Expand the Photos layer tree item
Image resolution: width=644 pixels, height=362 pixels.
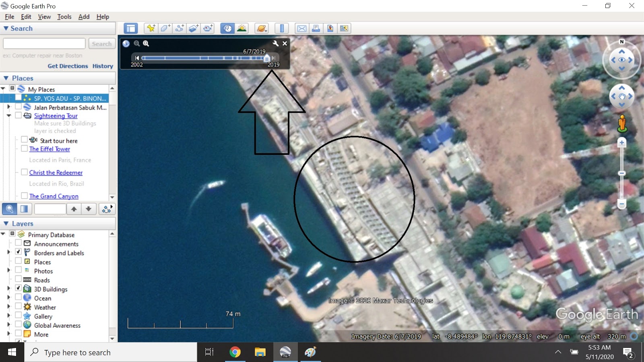point(9,271)
